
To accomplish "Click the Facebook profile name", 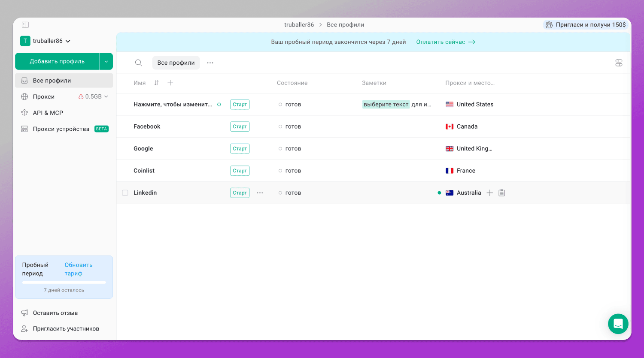I will [147, 126].
